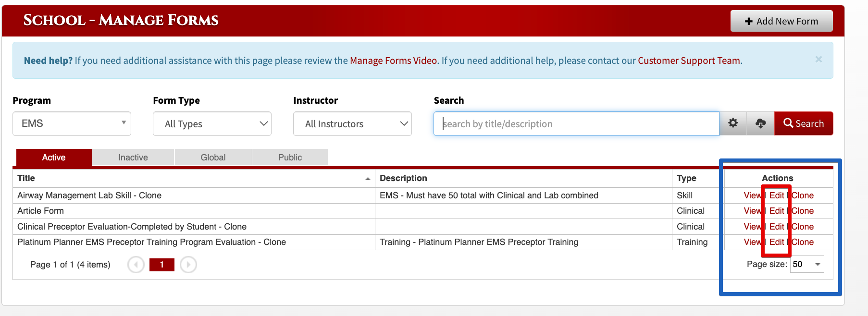The height and width of the screenshot is (316, 868).
Task: Switch to the Public tab
Action: (290, 158)
